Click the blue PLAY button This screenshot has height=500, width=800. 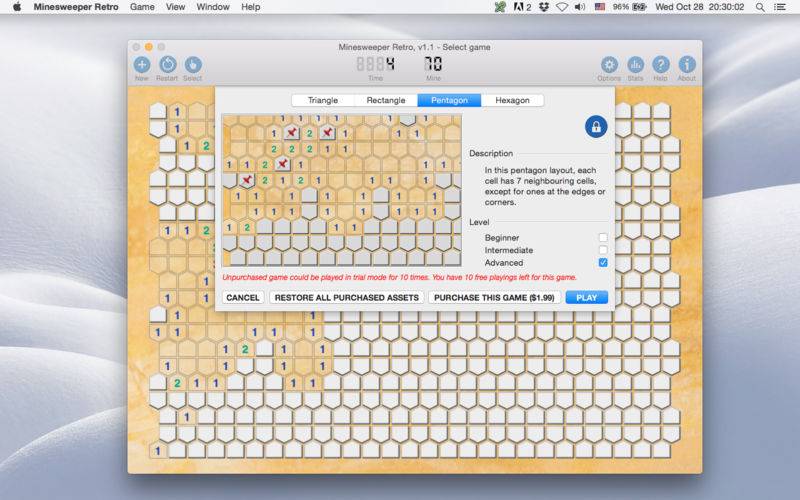pos(587,297)
